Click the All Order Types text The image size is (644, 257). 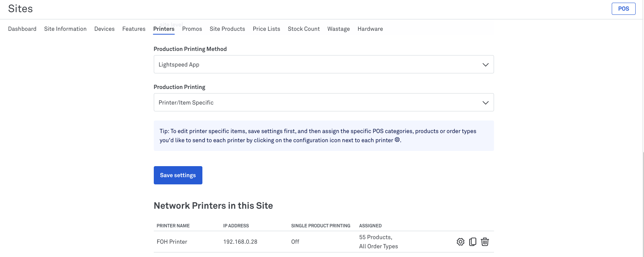coord(379,246)
